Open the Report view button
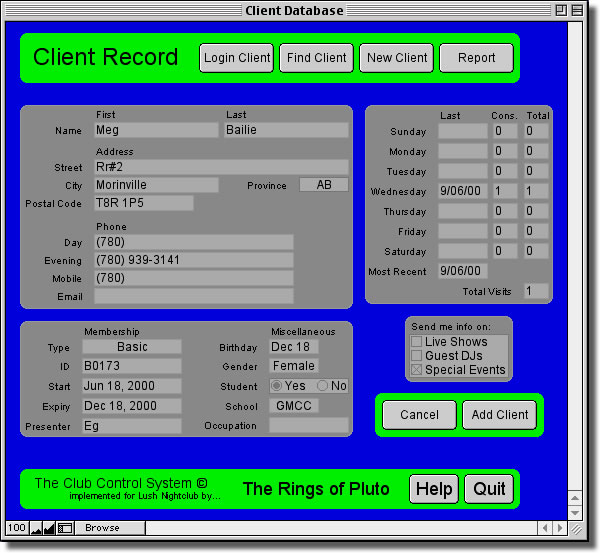The height and width of the screenshot is (553, 600). (476, 58)
